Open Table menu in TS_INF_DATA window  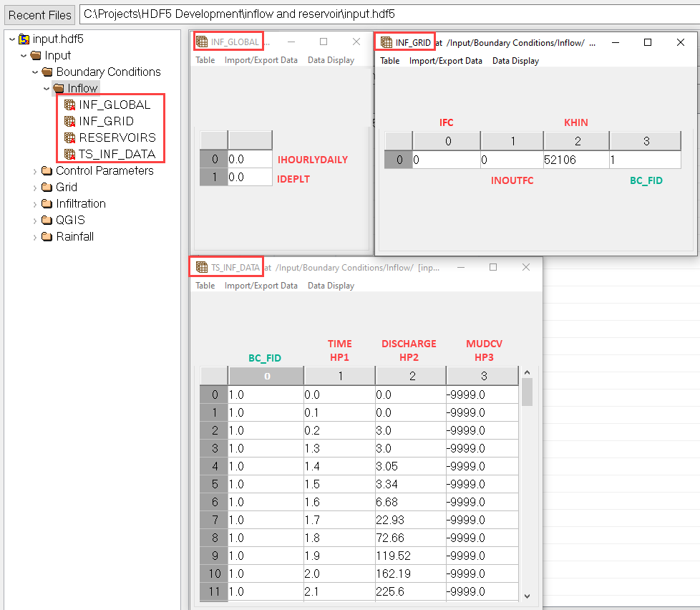click(205, 286)
